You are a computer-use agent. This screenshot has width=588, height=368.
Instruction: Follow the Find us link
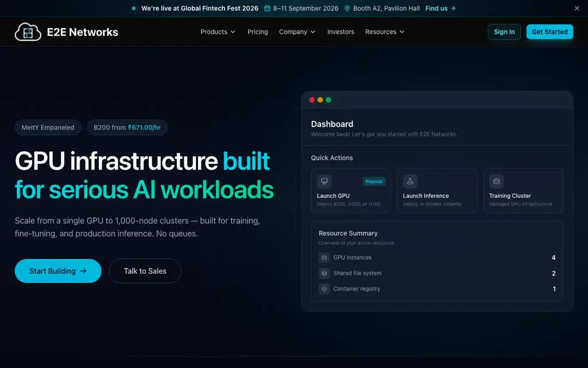(x=440, y=8)
